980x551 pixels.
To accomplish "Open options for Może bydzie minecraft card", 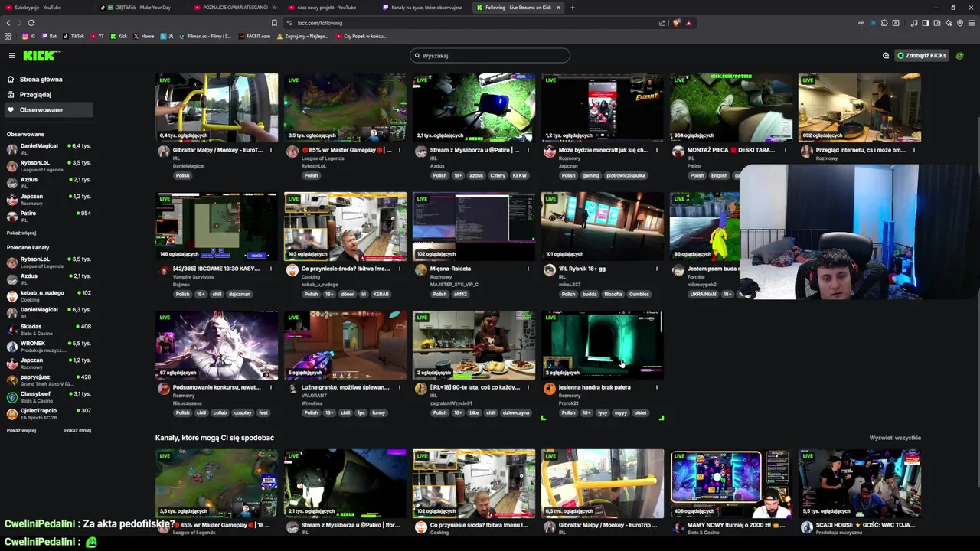I will (656, 150).
